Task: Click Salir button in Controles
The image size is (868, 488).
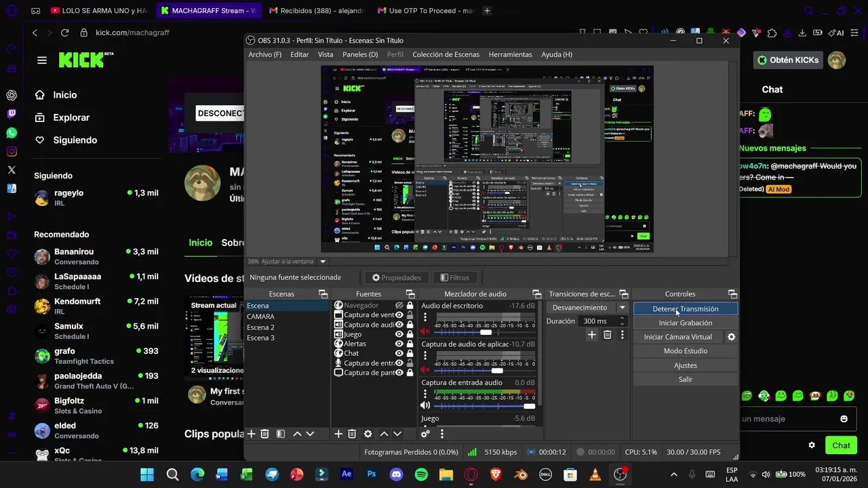Action: 686,380
